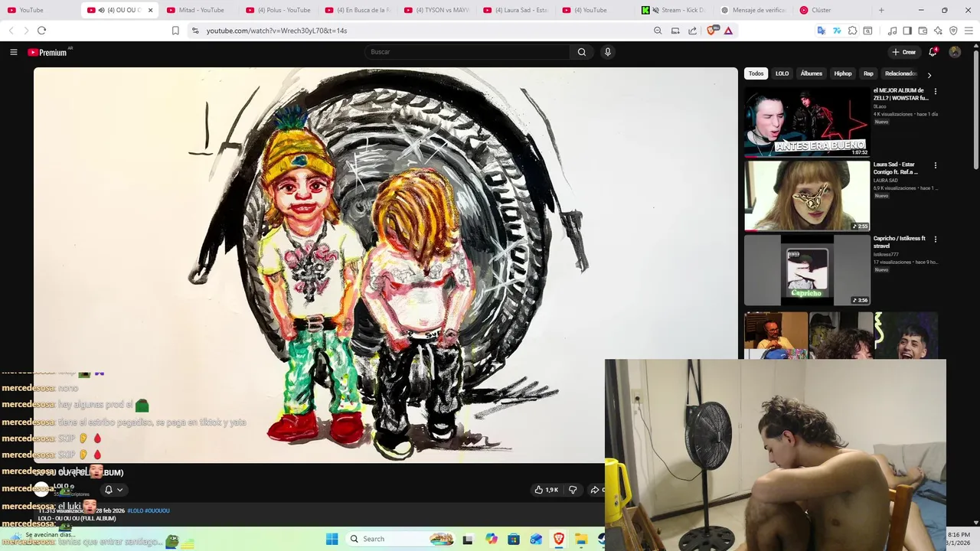Toggle the browser sidebar panel

point(907,31)
